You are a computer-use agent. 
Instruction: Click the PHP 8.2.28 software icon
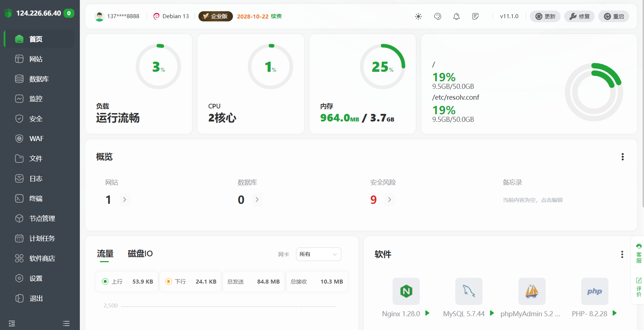point(594,291)
